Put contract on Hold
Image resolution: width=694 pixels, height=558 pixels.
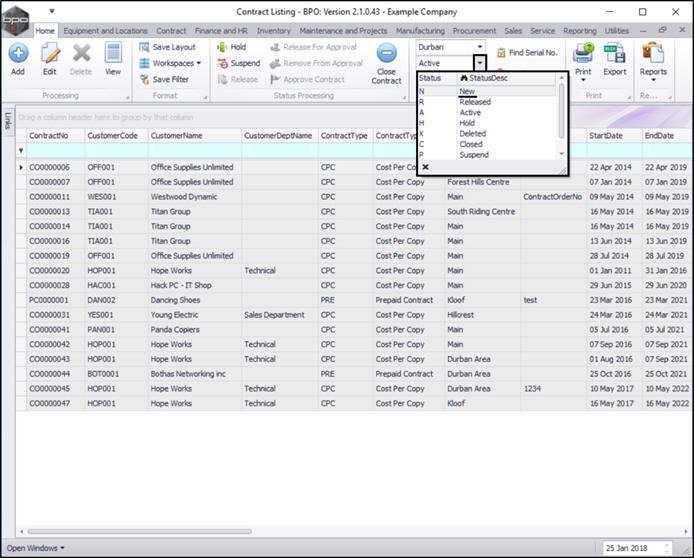pos(231,47)
